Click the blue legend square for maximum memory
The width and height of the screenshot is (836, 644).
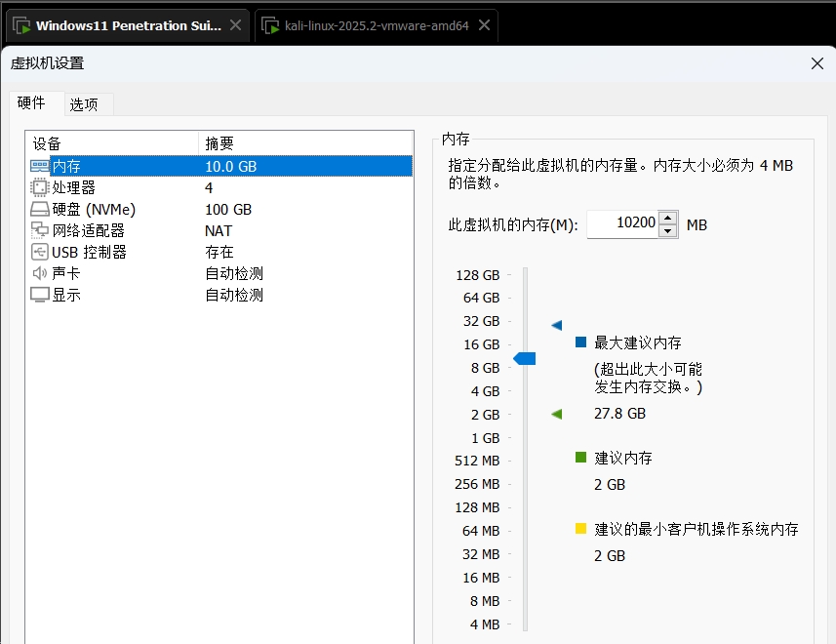[x=581, y=342]
